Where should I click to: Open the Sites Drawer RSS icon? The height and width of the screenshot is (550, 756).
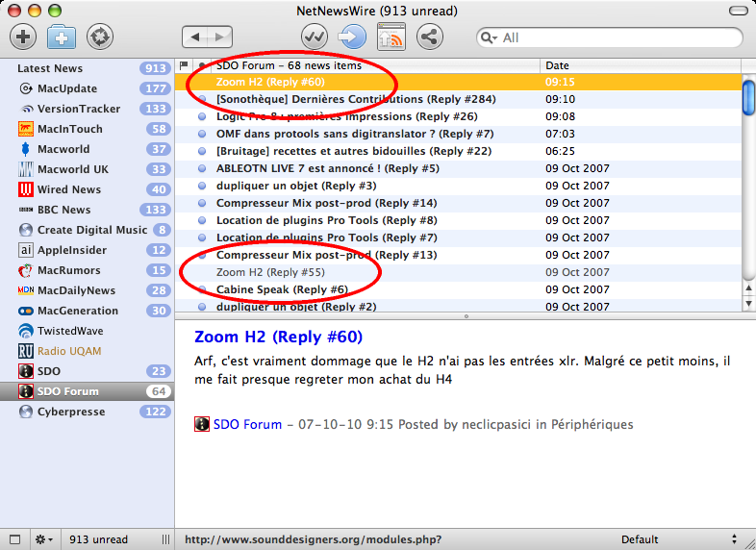coord(391,37)
